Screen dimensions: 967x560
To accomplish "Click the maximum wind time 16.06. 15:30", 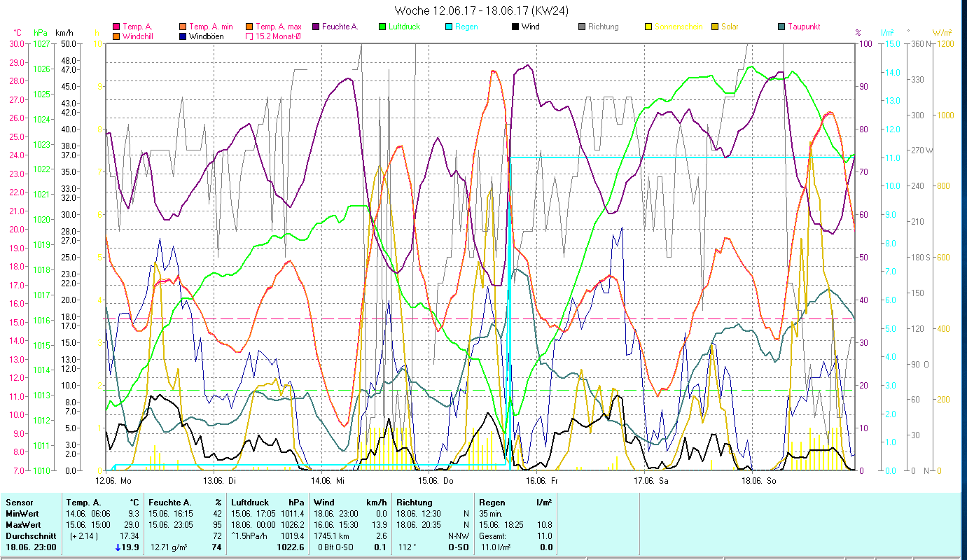I will pyautogui.click(x=337, y=524).
